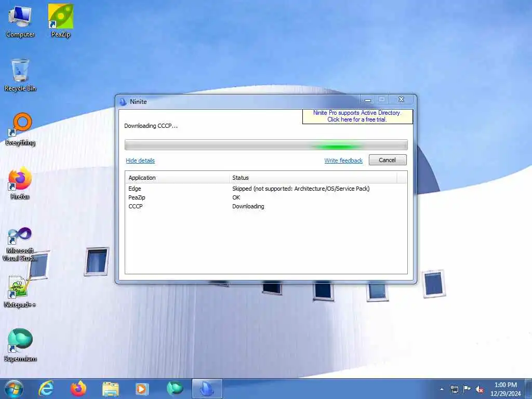Click the Ninite Pro free trial banner
Image resolution: width=532 pixels, height=399 pixels.
pyautogui.click(x=357, y=116)
